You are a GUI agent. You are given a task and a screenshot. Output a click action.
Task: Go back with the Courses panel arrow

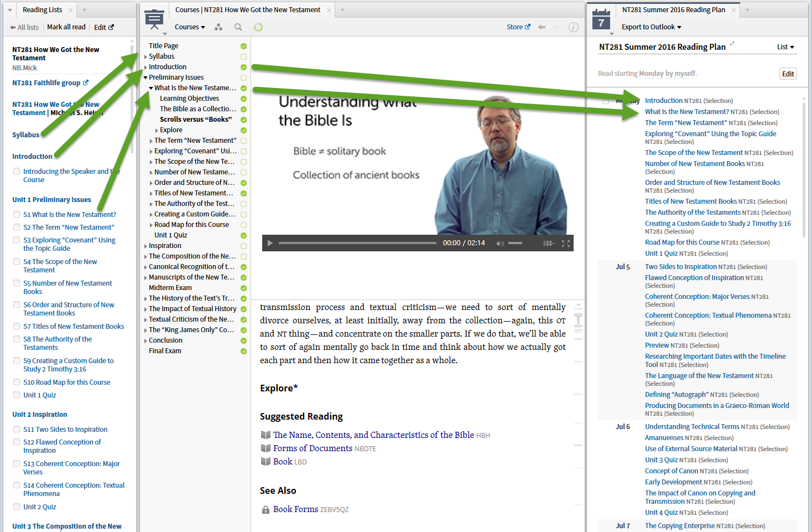coord(542,27)
